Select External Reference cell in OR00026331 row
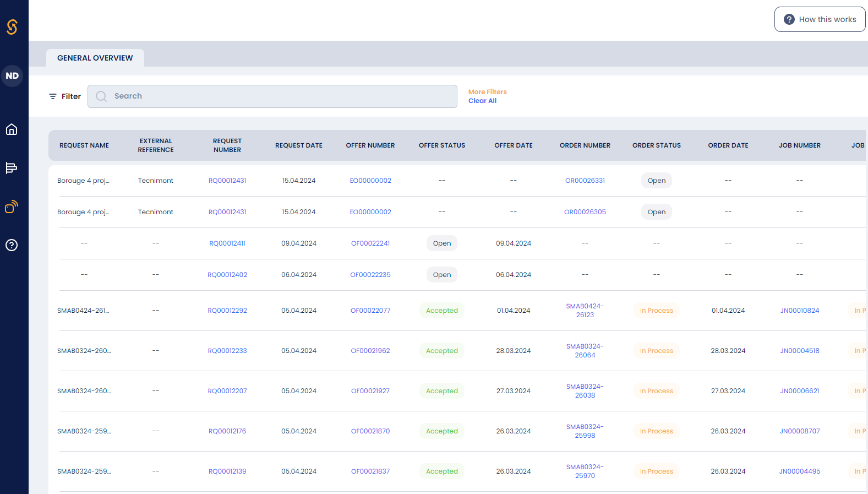 click(x=156, y=181)
